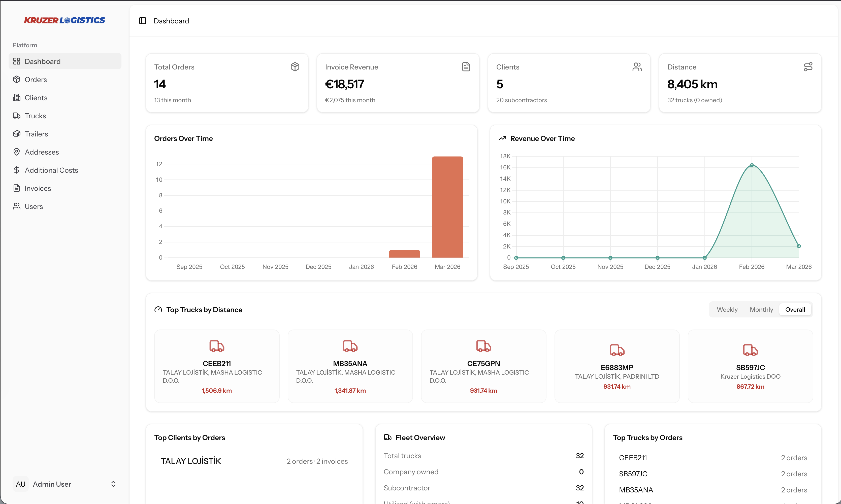Switch distance view to Monthly

coord(761,309)
